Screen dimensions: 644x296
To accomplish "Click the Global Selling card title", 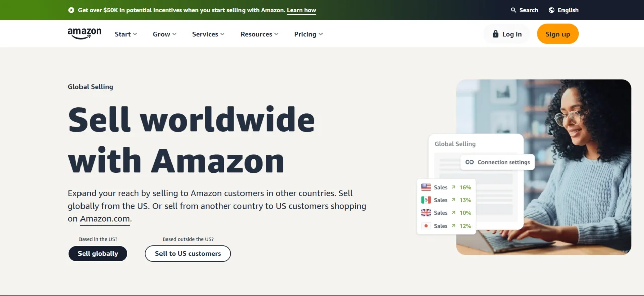I will click(x=455, y=144).
